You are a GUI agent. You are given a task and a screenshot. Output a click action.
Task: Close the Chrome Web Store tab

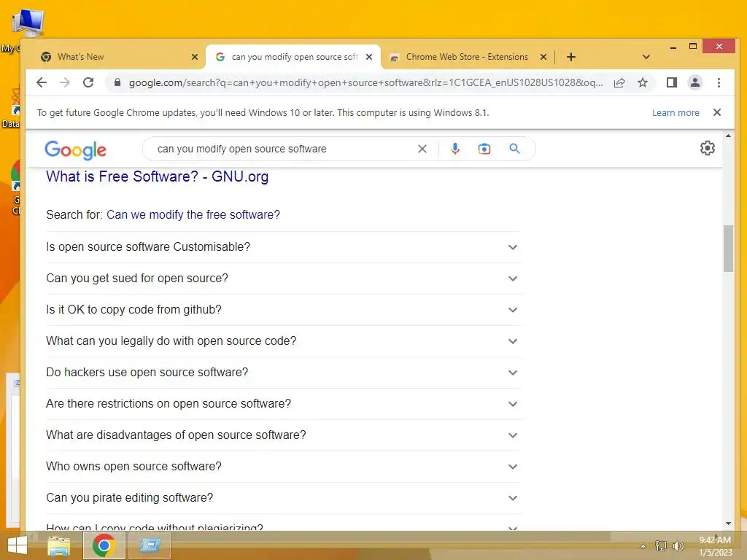click(543, 57)
